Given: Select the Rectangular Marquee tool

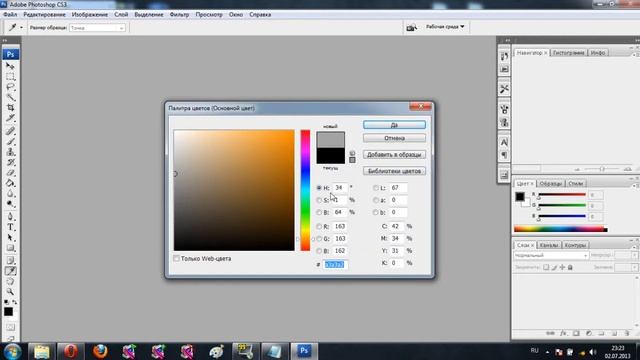Looking at the screenshot, I should tap(10, 76).
